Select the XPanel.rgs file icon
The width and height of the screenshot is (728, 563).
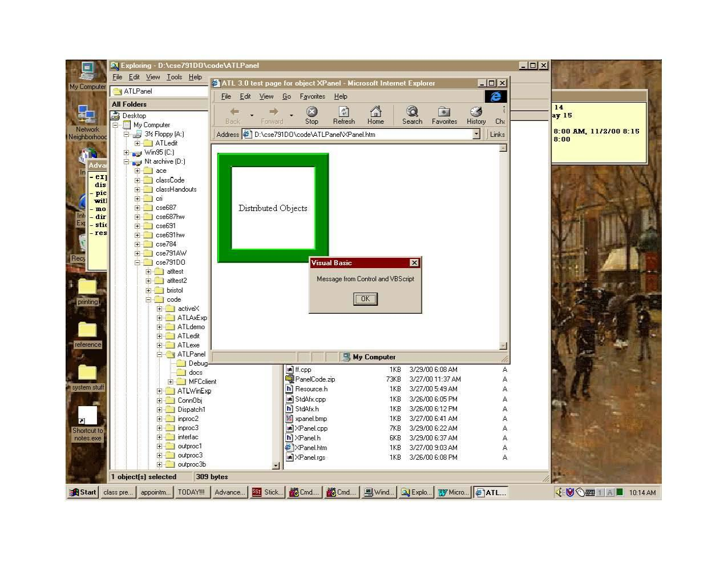289,457
